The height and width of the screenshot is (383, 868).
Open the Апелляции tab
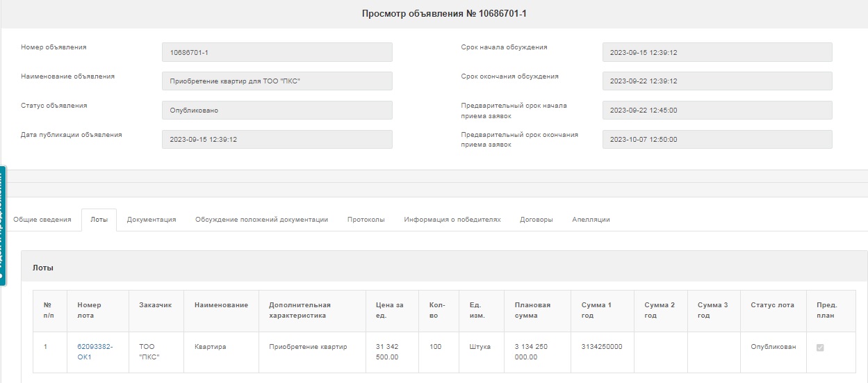tap(591, 220)
